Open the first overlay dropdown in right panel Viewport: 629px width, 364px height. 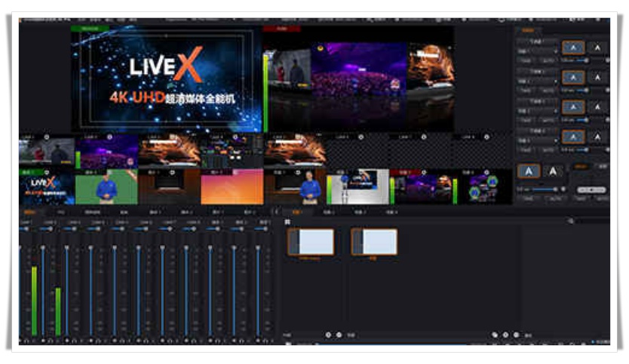coord(536,48)
